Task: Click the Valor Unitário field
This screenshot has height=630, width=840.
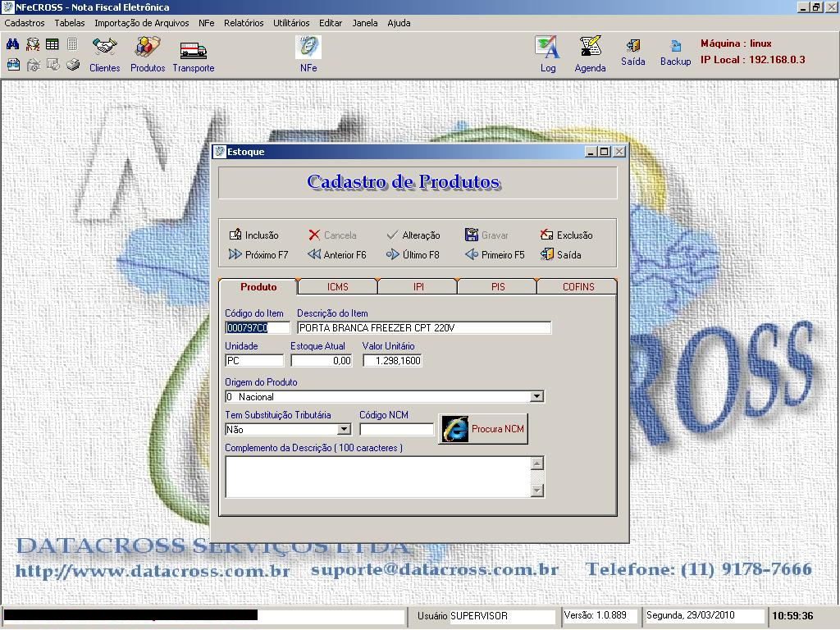Action: [392, 361]
